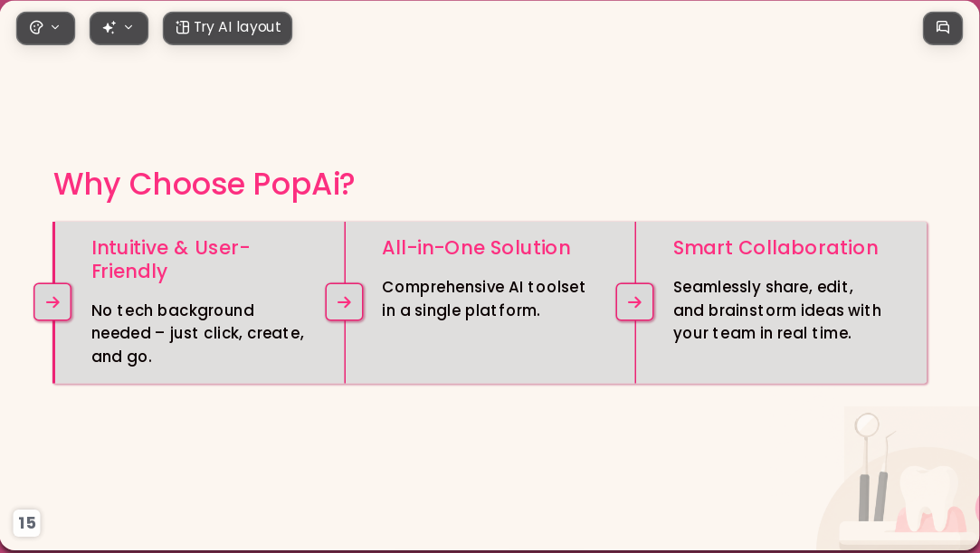Select the dental mirror tool in illustration
Image resolution: width=980 pixels, height=553 pixels.
[867, 467]
